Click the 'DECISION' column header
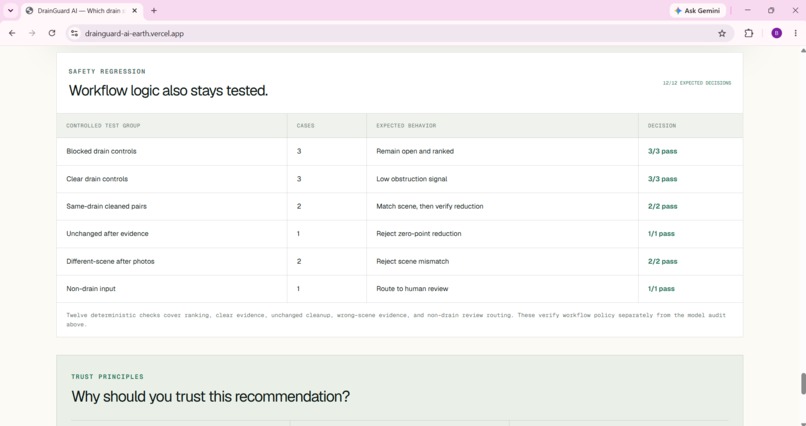 (x=662, y=125)
